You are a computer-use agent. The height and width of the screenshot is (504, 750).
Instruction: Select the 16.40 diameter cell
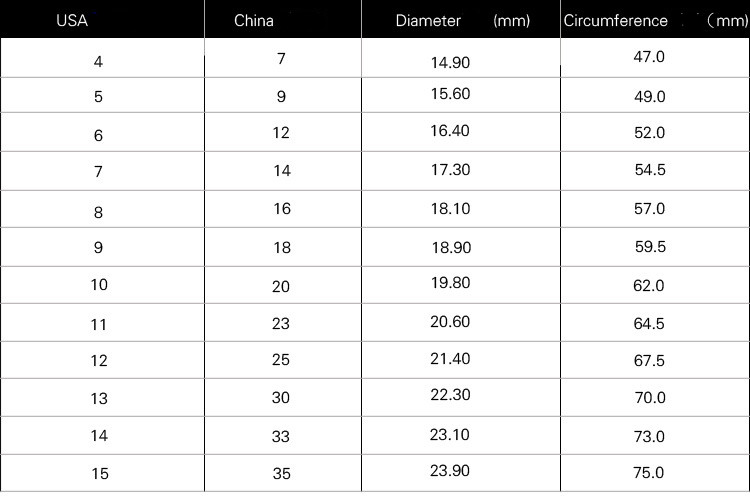click(450, 133)
